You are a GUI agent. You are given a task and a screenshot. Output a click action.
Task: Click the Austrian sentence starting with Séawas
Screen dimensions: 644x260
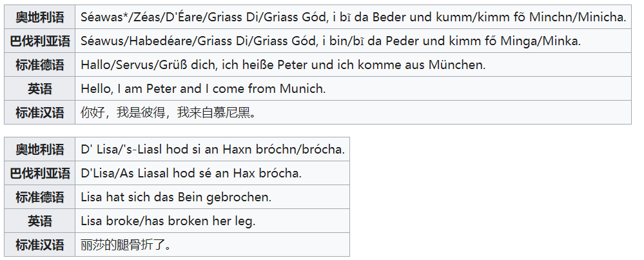353,17
